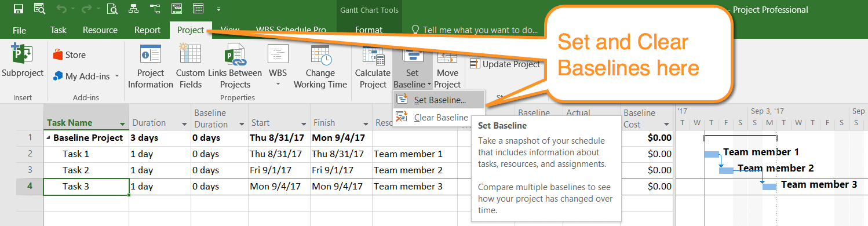The width and height of the screenshot is (868, 226).
Task: Switch to the Task ribbon tab
Action: (x=58, y=30)
